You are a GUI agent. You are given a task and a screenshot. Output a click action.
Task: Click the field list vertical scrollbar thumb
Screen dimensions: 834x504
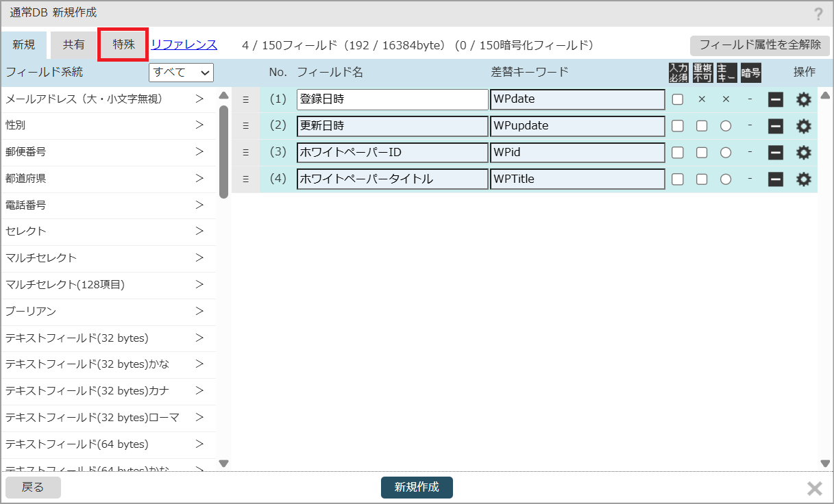(x=223, y=151)
